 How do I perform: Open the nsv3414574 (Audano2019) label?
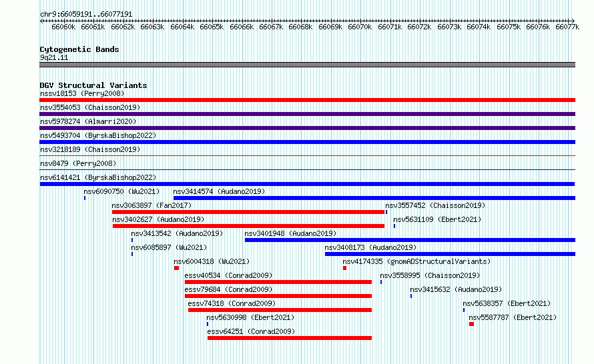click(219, 191)
